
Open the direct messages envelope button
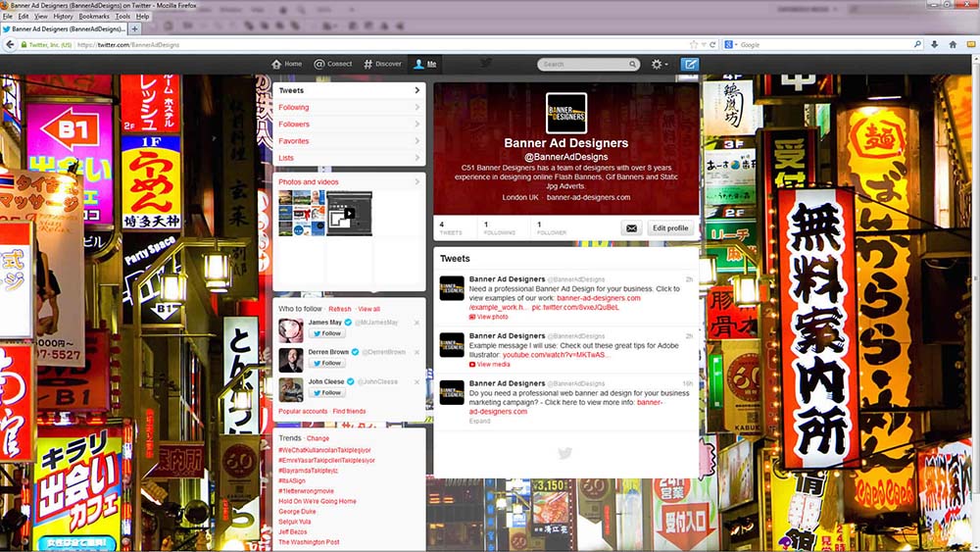coord(631,228)
